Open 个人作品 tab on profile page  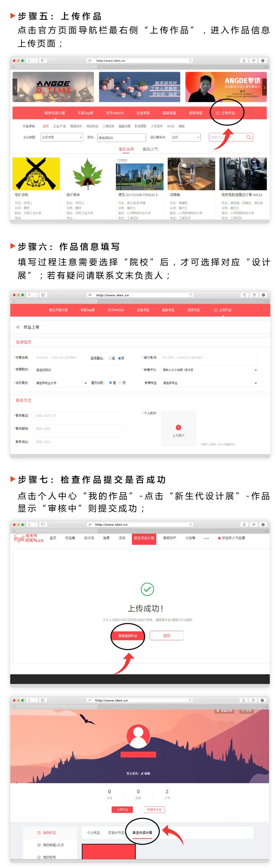pyautogui.click(x=94, y=833)
